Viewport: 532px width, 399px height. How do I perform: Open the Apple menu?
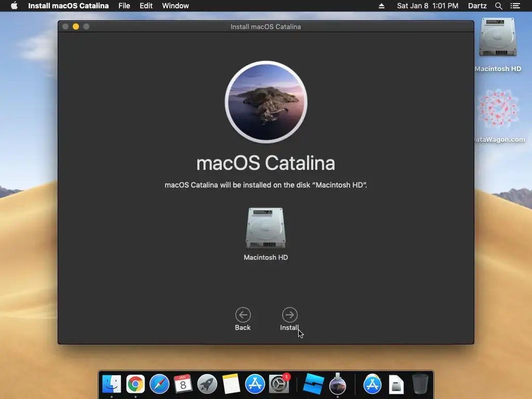(14, 6)
